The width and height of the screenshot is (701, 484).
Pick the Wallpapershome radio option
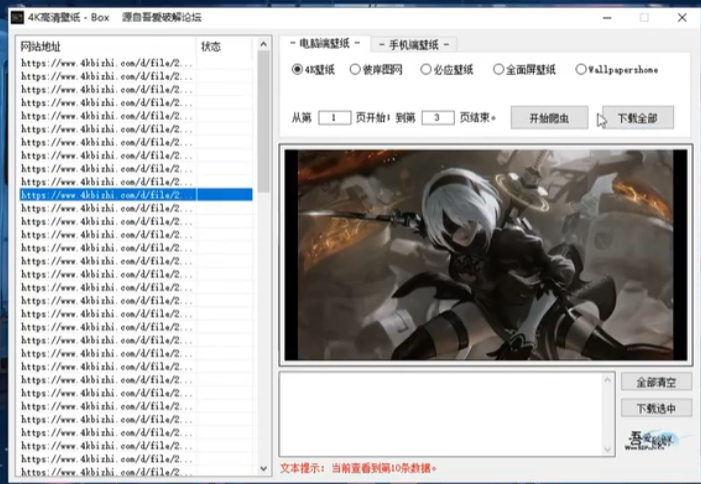point(617,69)
